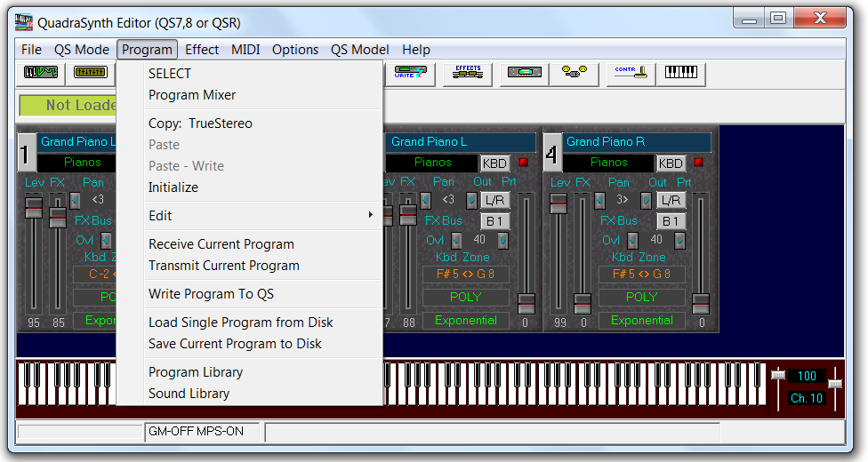Image resolution: width=868 pixels, height=462 pixels.
Task: Select Program Library menu entry
Action: click(195, 372)
